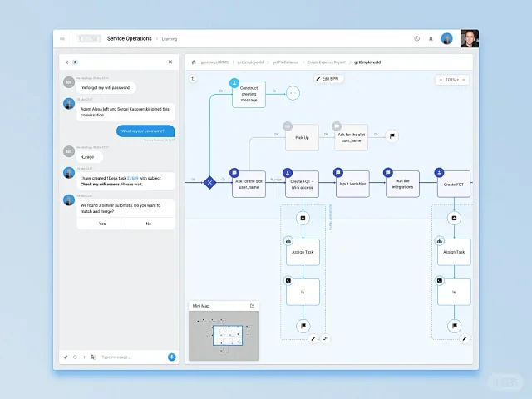Select CreateExpenceReport breadcrumb item
532x399 pixels.
[324, 62]
